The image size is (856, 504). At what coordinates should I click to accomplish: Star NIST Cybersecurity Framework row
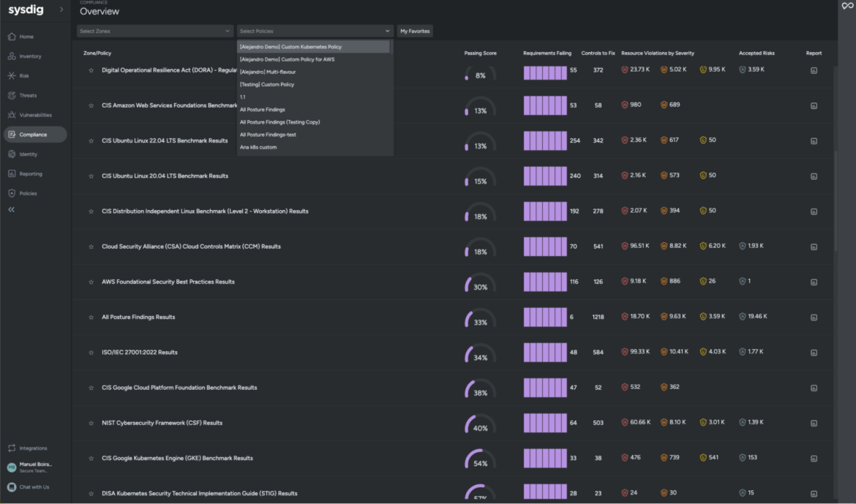point(91,424)
